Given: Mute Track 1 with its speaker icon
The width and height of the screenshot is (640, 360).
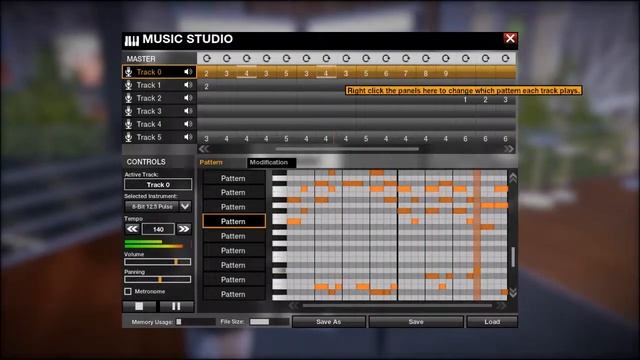Looking at the screenshot, I should point(188,85).
